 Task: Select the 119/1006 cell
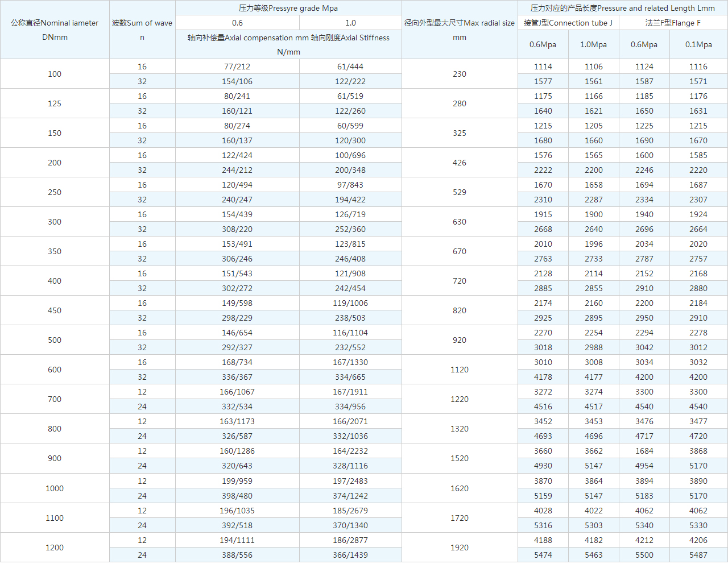350,303
